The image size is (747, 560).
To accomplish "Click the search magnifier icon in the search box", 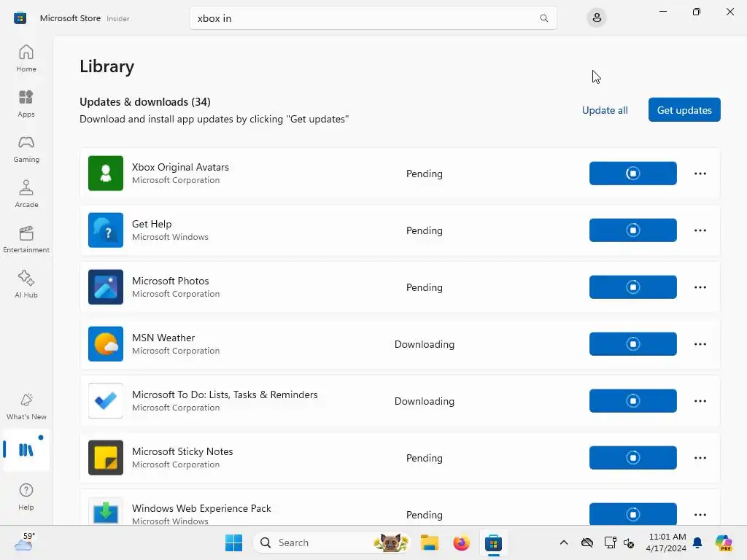I will 543,18.
